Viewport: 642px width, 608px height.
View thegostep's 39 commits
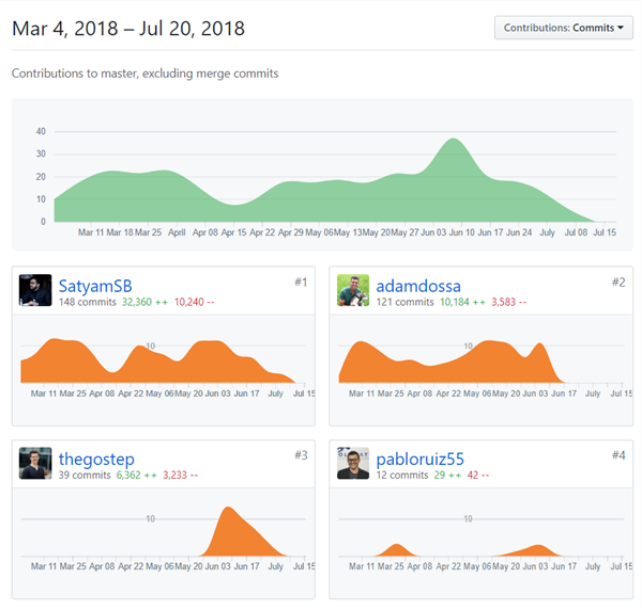click(x=84, y=475)
